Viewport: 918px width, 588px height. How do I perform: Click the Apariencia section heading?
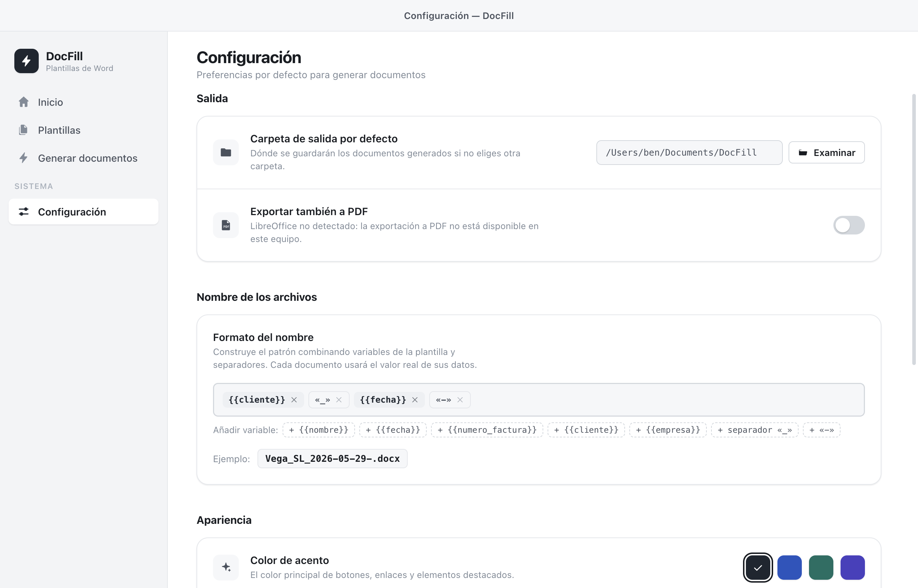224,520
